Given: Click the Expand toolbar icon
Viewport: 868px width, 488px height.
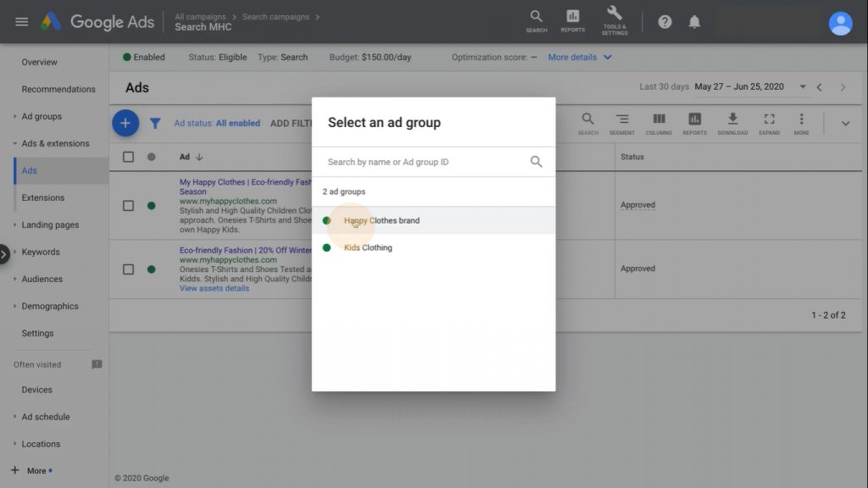Looking at the screenshot, I should (769, 124).
